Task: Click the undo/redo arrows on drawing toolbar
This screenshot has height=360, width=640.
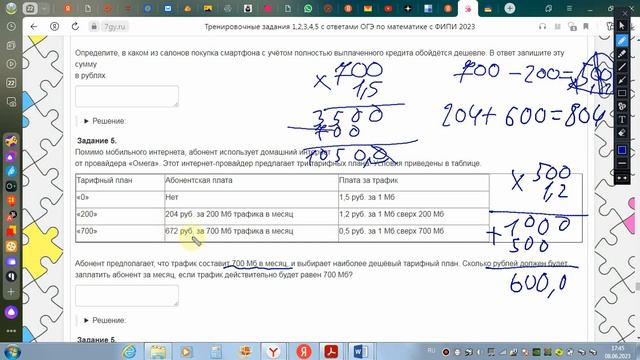Action: tap(622, 178)
